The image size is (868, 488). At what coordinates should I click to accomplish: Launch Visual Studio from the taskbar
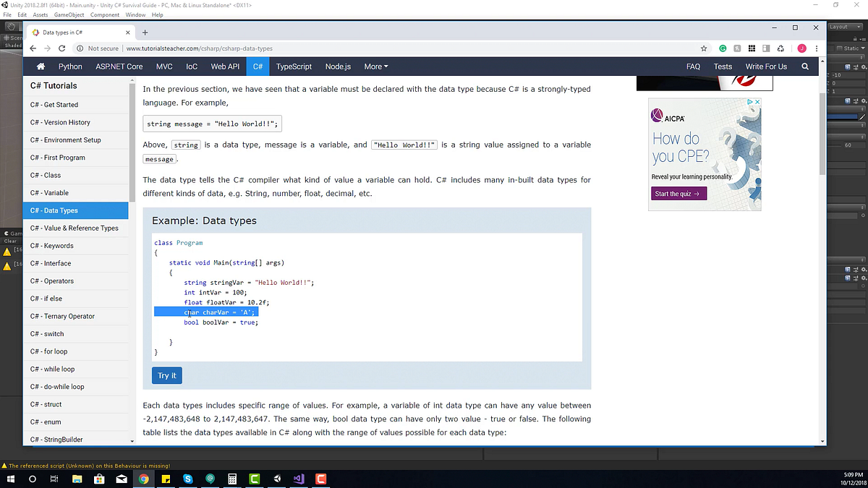point(299,479)
